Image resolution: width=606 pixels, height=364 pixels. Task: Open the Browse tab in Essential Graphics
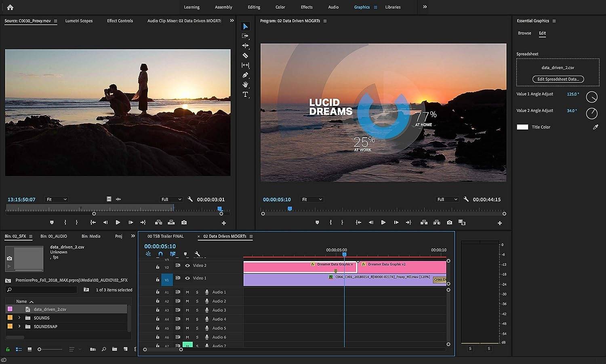[x=524, y=33]
